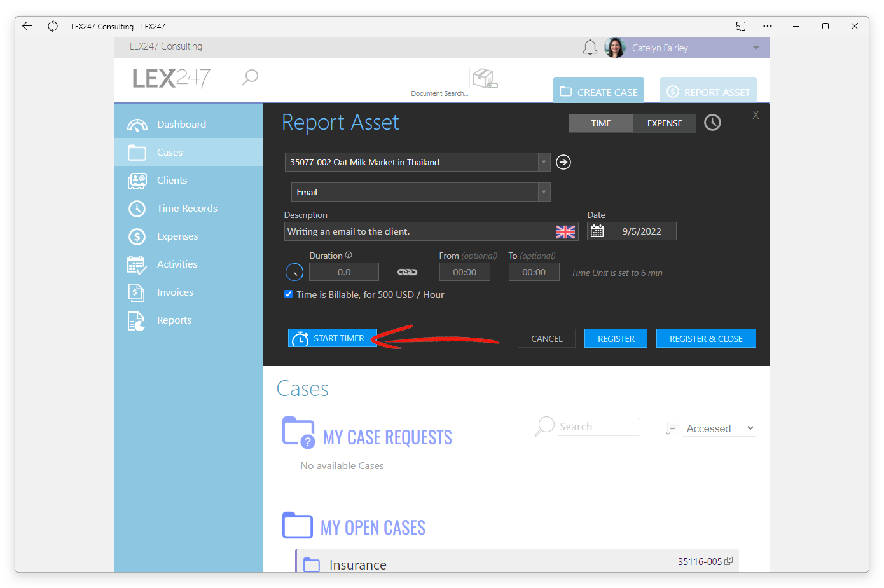Uncheck the Time is Billable checkbox

[289, 294]
